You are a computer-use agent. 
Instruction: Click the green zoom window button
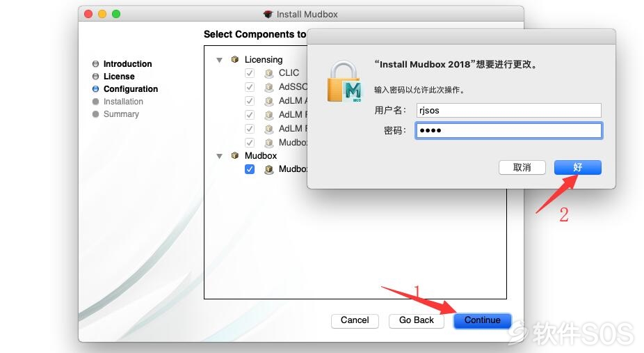(116, 14)
